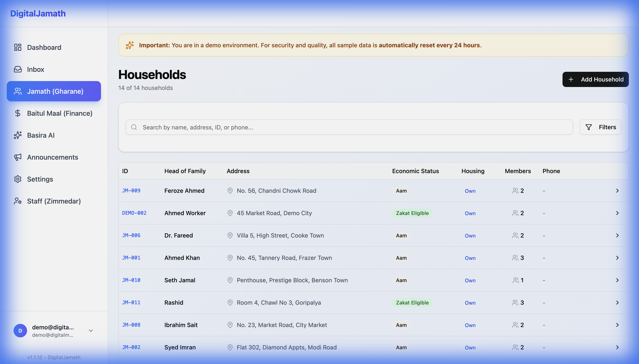The height and width of the screenshot is (364, 639).
Task: Click location pin for Chandni Chowk Road
Action: pyautogui.click(x=230, y=191)
